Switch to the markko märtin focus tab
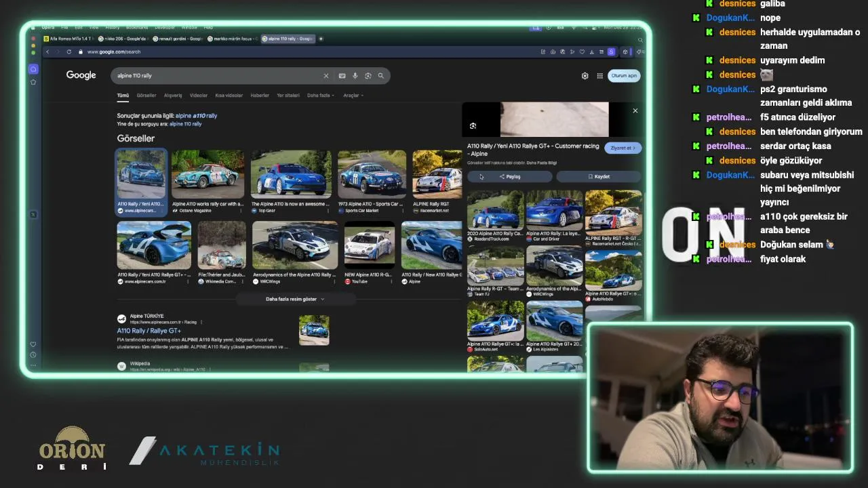The width and height of the screenshot is (868, 488). coord(232,39)
